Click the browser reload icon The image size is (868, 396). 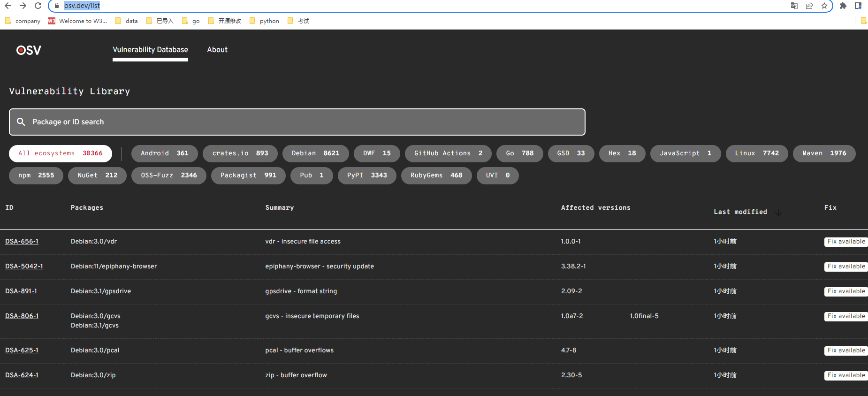pos(38,6)
